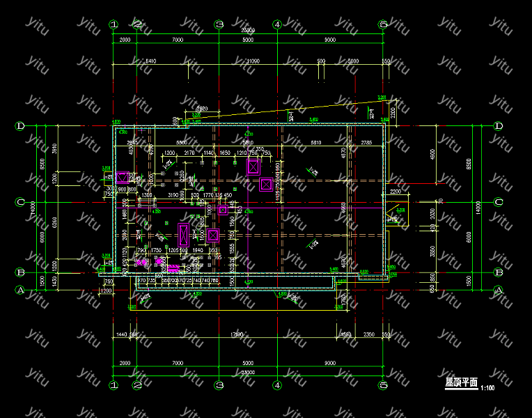
Task: Select the 5000 dimension text at bottom
Action: 248,364
